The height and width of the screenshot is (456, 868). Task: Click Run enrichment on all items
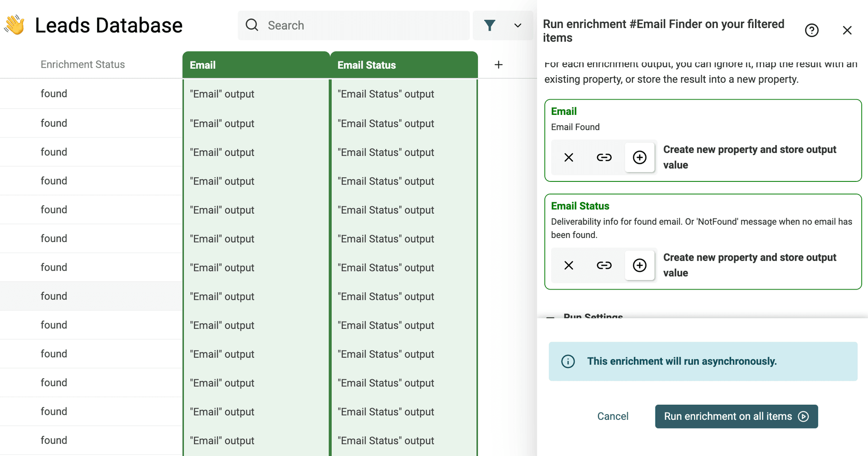(x=736, y=416)
